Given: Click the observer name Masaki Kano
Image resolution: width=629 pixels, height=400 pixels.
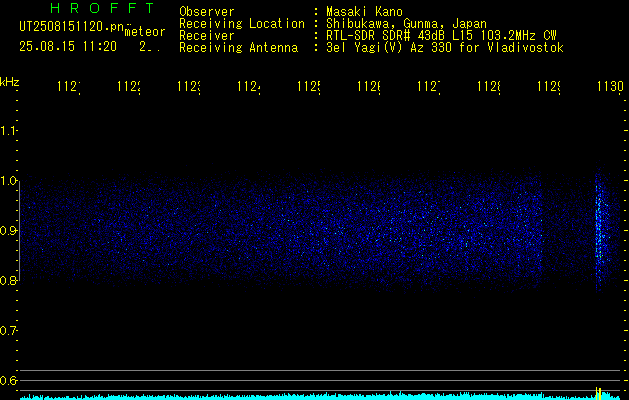Looking at the screenshot, I should pyautogui.click(x=364, y=11).
